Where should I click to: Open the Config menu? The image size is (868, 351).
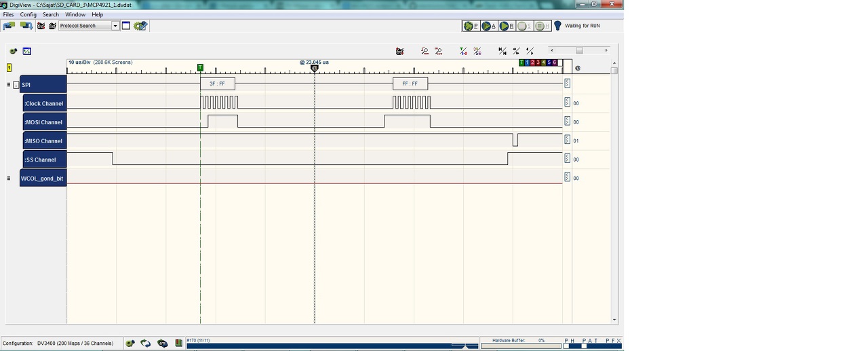(28, 14)
